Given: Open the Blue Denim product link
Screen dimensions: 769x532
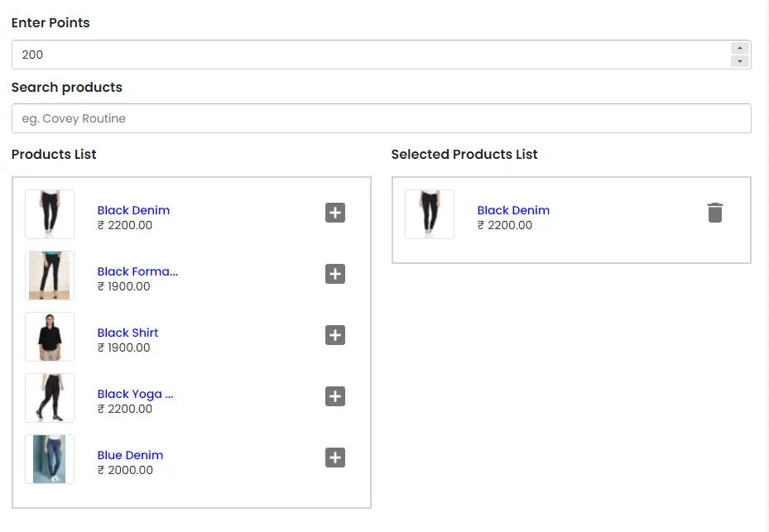Looking at the screenshot, I should (130, 455).
